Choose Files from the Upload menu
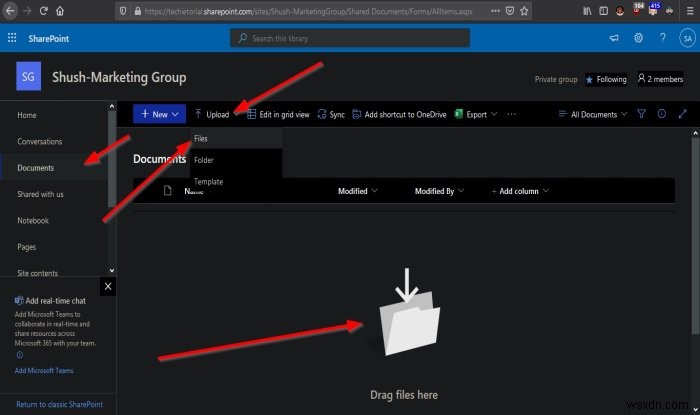The image size is (700, 415). tap(236, 138)
